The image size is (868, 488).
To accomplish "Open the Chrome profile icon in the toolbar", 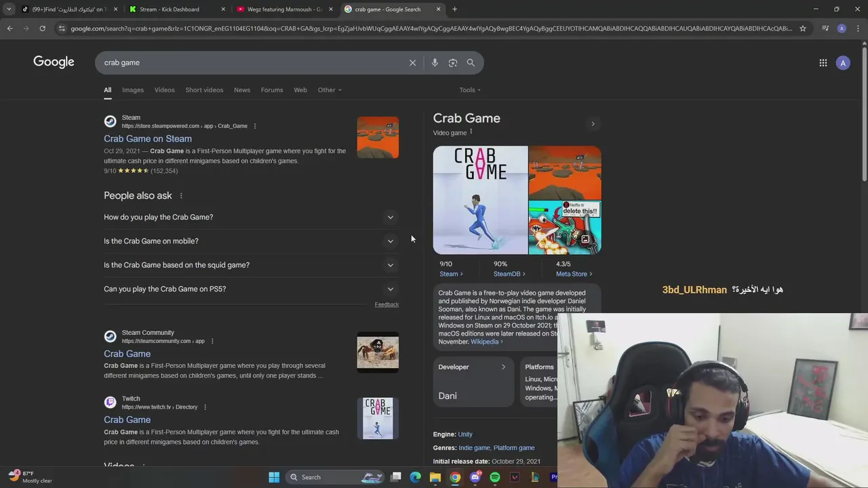I will click(x=842, y=28).
